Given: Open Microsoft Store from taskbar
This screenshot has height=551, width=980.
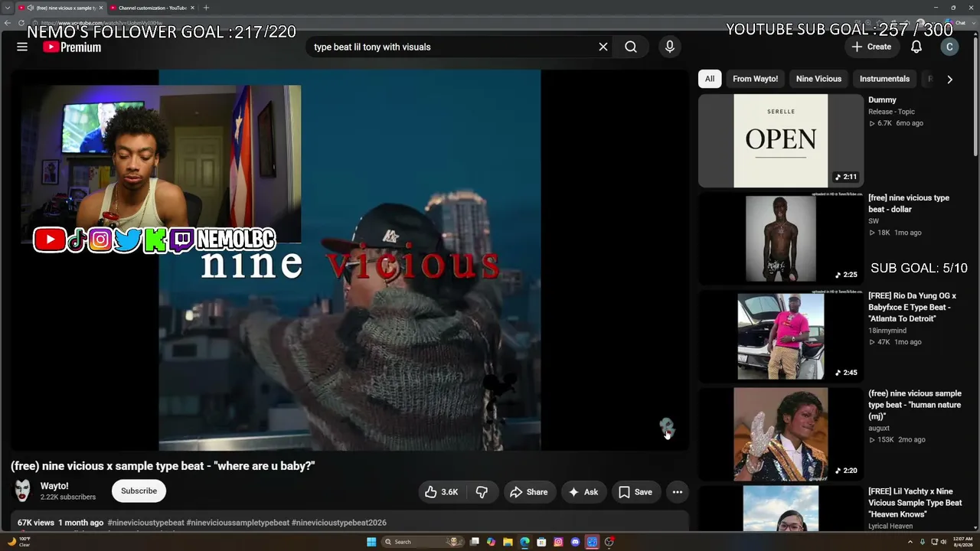Looking at the screenshot, I should click(x=541, y=542).
